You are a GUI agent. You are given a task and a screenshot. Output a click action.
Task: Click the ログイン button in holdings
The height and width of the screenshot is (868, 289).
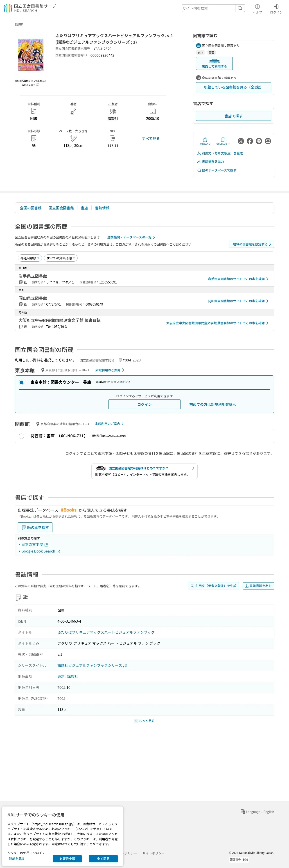click(144, 404)
